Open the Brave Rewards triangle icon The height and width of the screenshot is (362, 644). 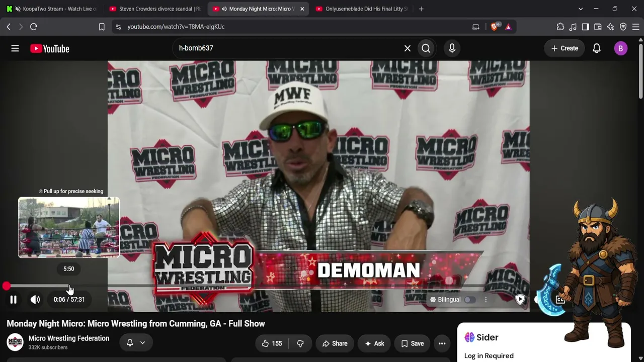tap(508, 27)
